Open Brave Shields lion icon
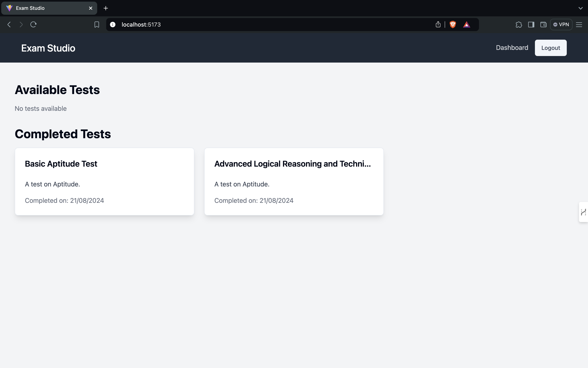 coord(453,25)
